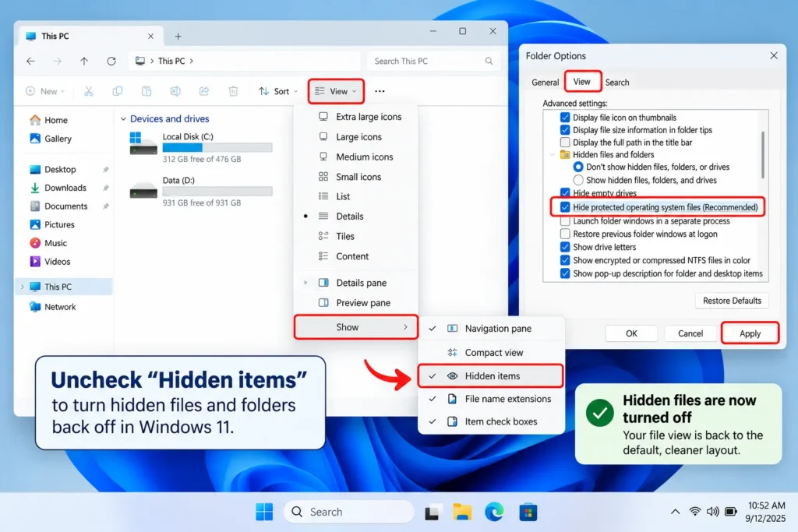This screenshot has width=798, height=532.
Task: Toggle Hide protected operating system files
Action: [x=565, y=207]
